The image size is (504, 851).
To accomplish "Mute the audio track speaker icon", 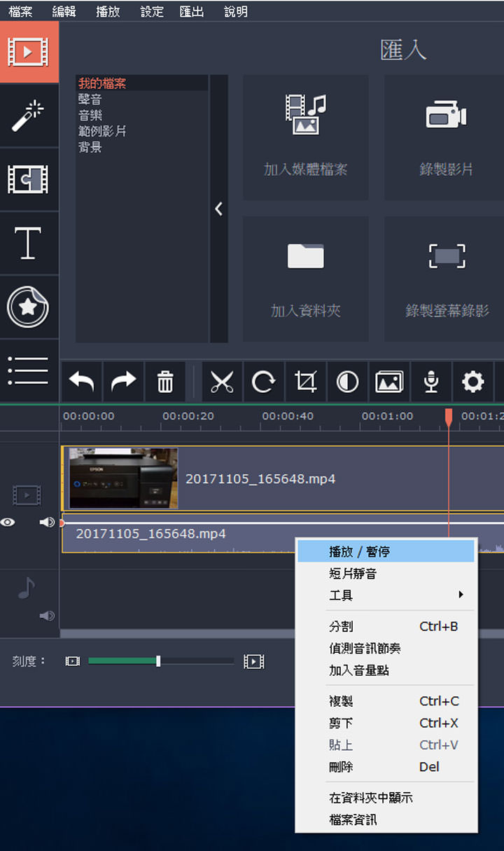I will (x=47, y=616).
